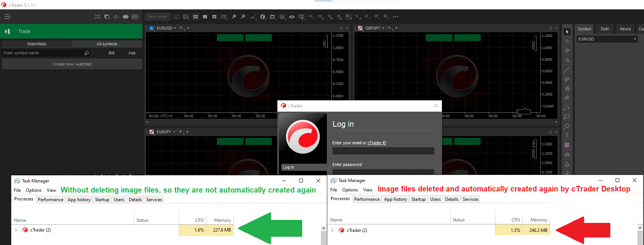Toggle full screen mode icon
Viewport: 644px width, 245px height.
click(x=97, y=16)
